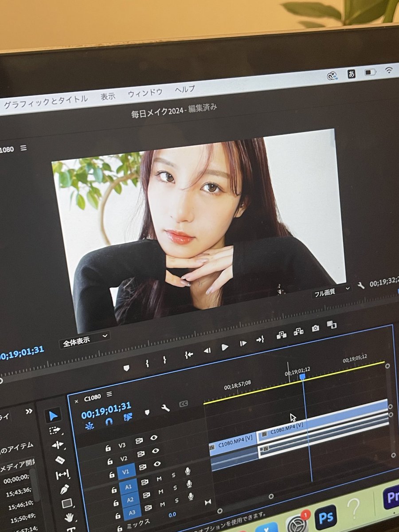The image size is (399, 532).
Task: Click the timeline playhead marker
Action: coord(302,376)
